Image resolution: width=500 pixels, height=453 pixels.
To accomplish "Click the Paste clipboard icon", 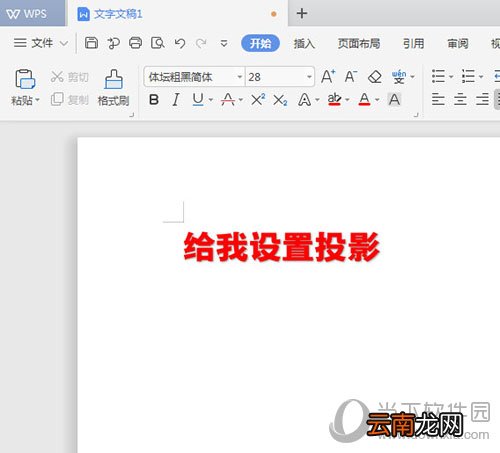I will (25, 79).
